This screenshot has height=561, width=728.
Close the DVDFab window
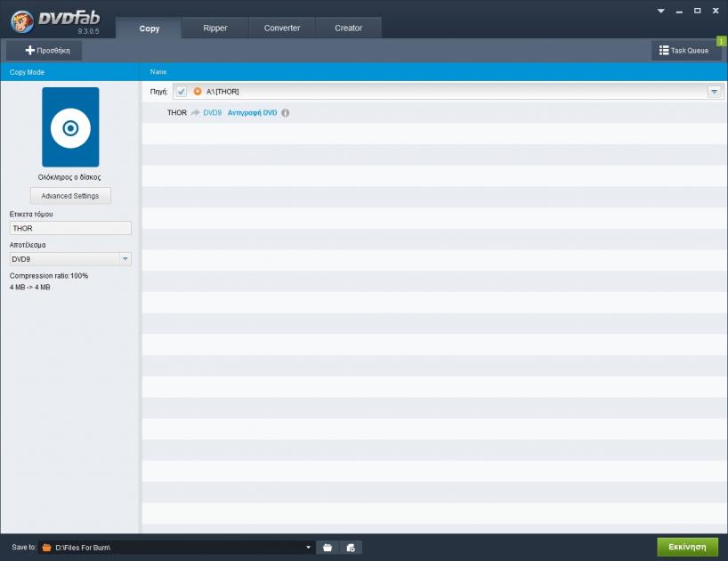tap(716, 11)
